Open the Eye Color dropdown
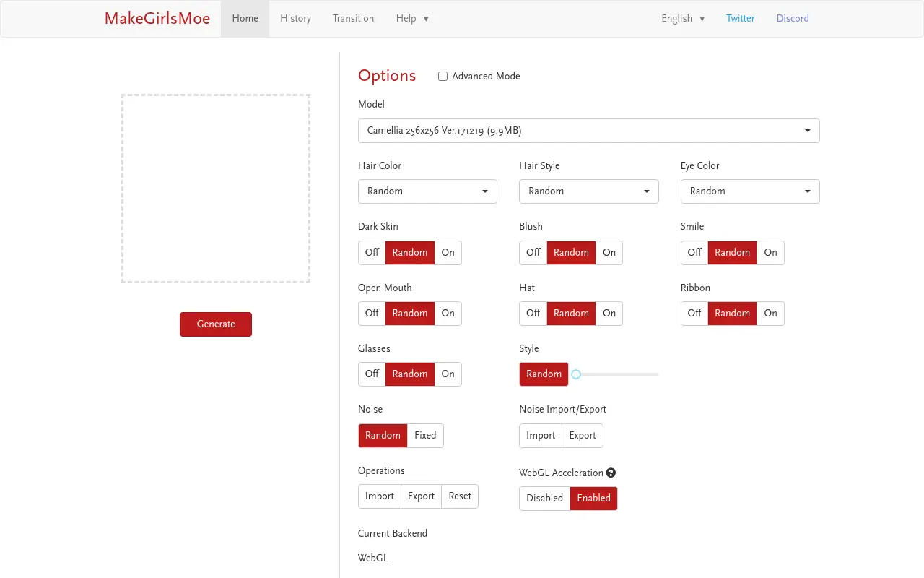This screenshot has width=924, height=578. (750, 191)
